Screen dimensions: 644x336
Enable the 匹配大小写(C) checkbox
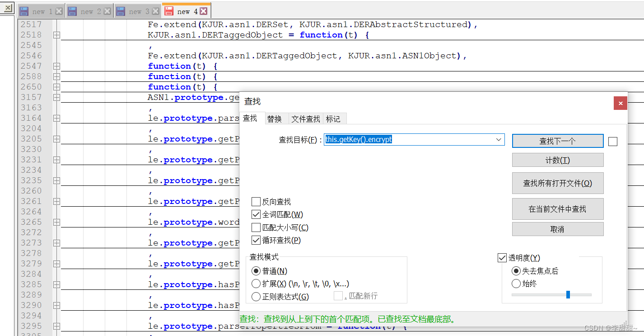click(256, 227)
